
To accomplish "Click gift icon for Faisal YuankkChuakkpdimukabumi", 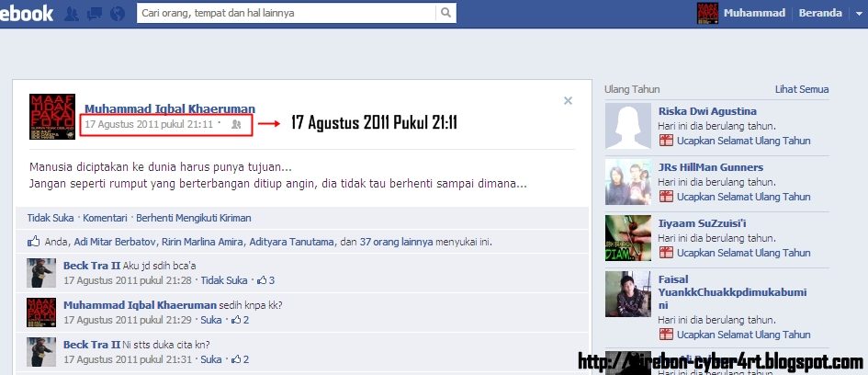I will (x=666, y=335).
